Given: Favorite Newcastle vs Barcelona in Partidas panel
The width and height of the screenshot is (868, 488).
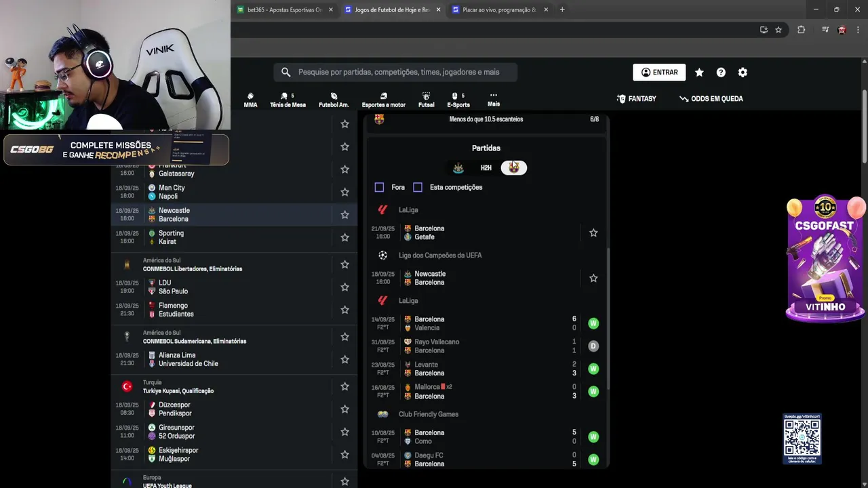Looking at the screenshot, I should (593, 278).
